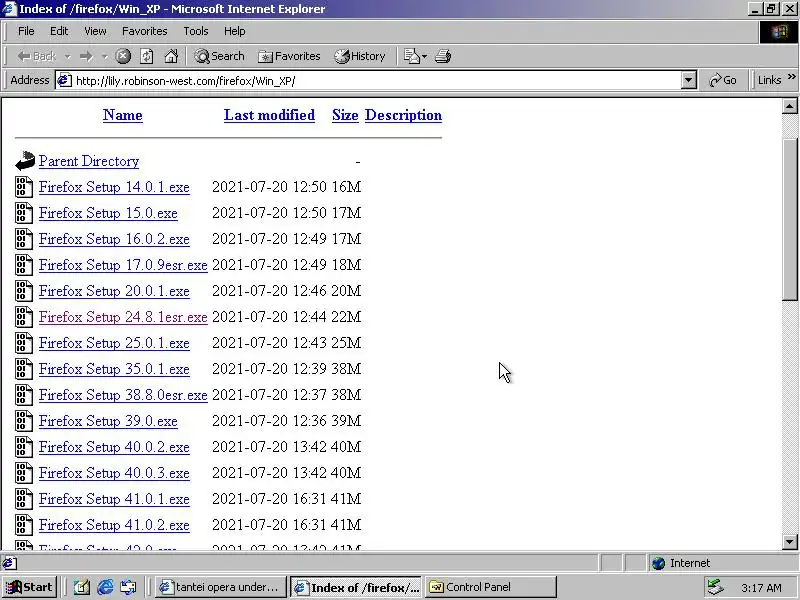800x600 pixels.
Task: Click the Back toolbar button
Action: [36, 56]
